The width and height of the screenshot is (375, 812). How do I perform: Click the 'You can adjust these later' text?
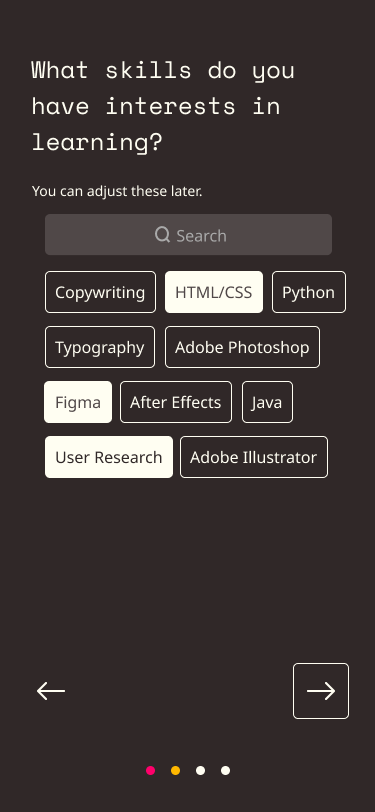coord(117,191)
